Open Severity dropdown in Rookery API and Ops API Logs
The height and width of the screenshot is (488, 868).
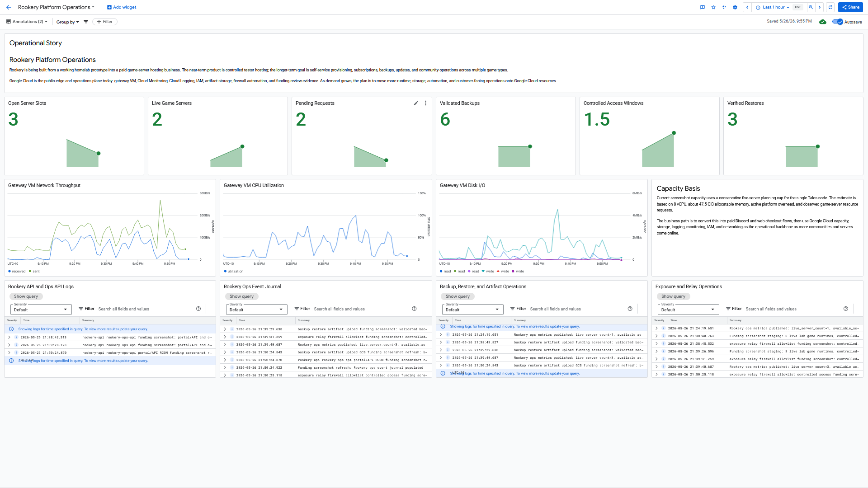click(41, 310)
